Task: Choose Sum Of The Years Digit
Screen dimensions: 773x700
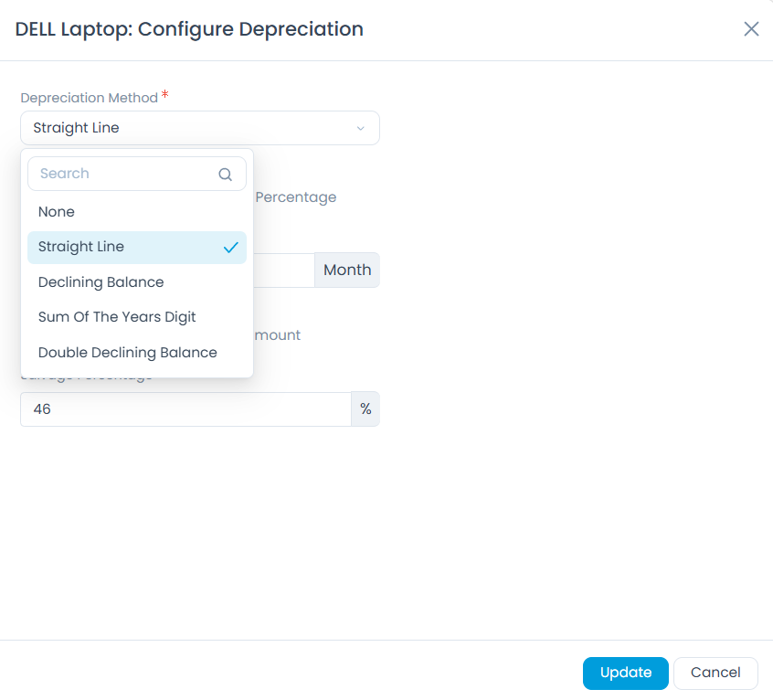Action: click(136, 317)
